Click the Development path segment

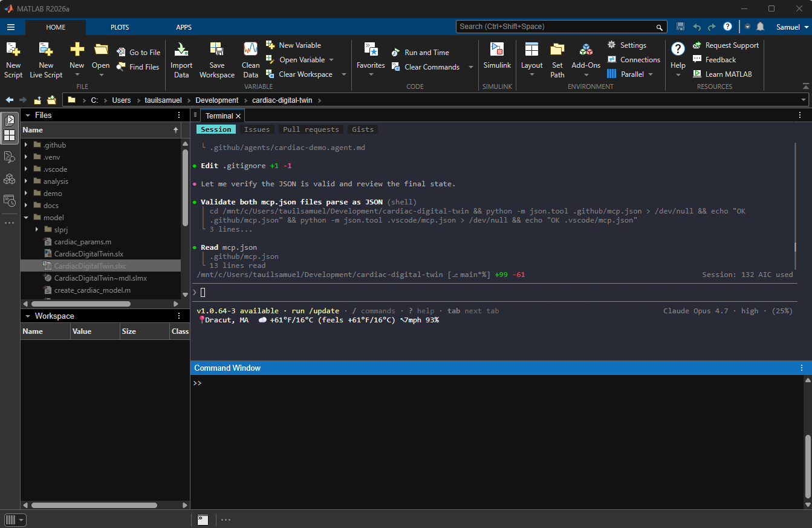pyautogui.click(x=217, y=100)
